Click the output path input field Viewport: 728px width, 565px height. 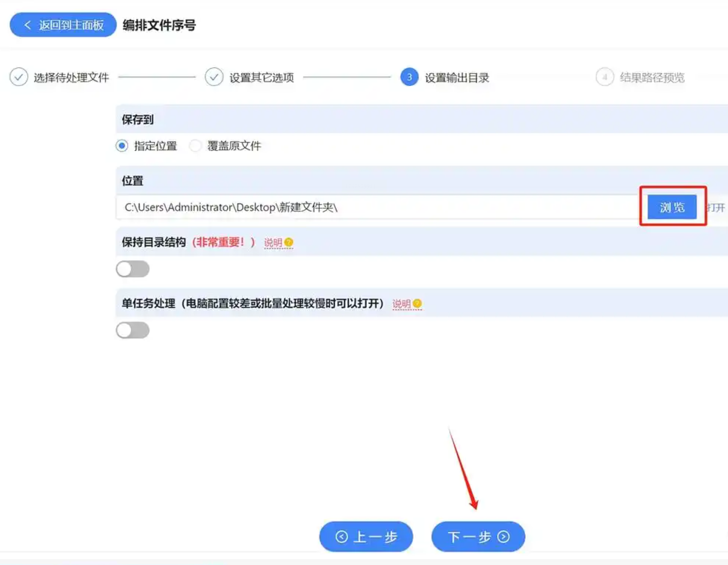[379, 207]
